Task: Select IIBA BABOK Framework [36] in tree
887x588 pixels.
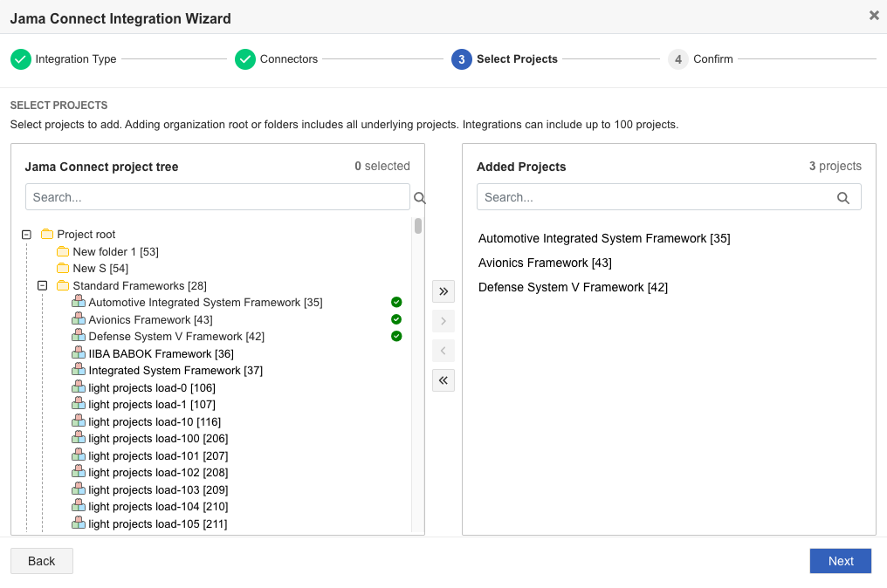Action: tap(162, 354)
